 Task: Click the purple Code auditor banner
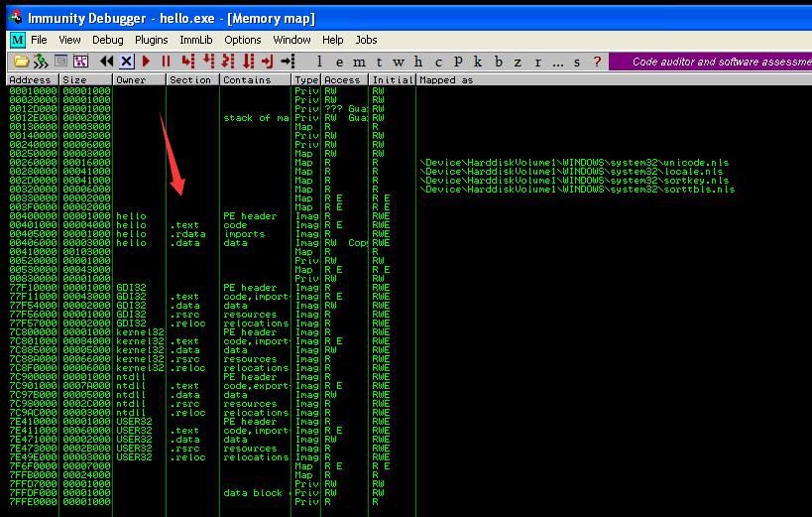(x=711, y=62)
